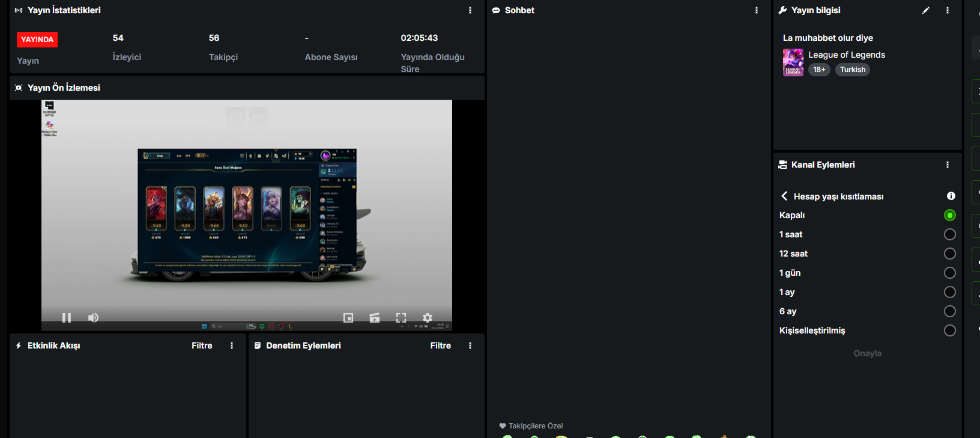Viewport: 980px width, 438px height.
Task: Click the "Takipçilere Özel" chat label
Action: point(536,426)
